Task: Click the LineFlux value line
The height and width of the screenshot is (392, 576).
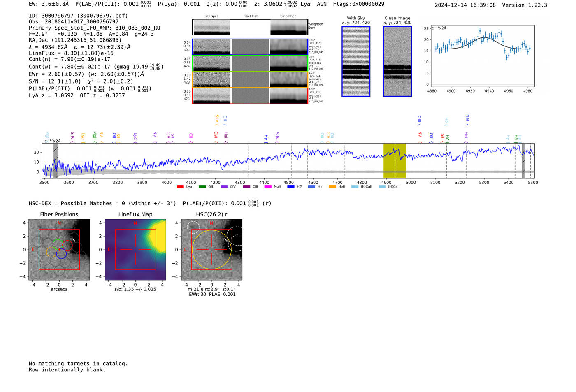Action: (x=71, y=53)
